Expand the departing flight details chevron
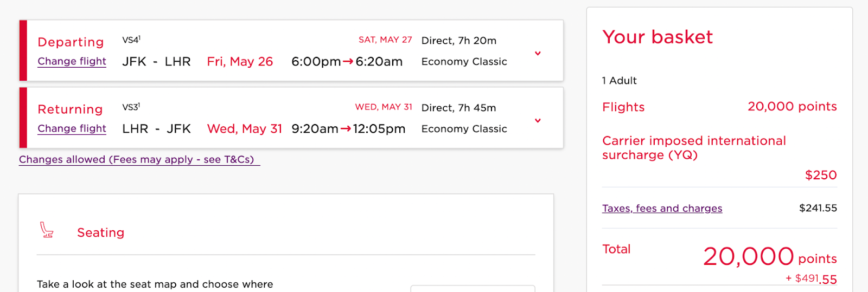This screenshot has height=292, width=868. click(x=538, y=54)
